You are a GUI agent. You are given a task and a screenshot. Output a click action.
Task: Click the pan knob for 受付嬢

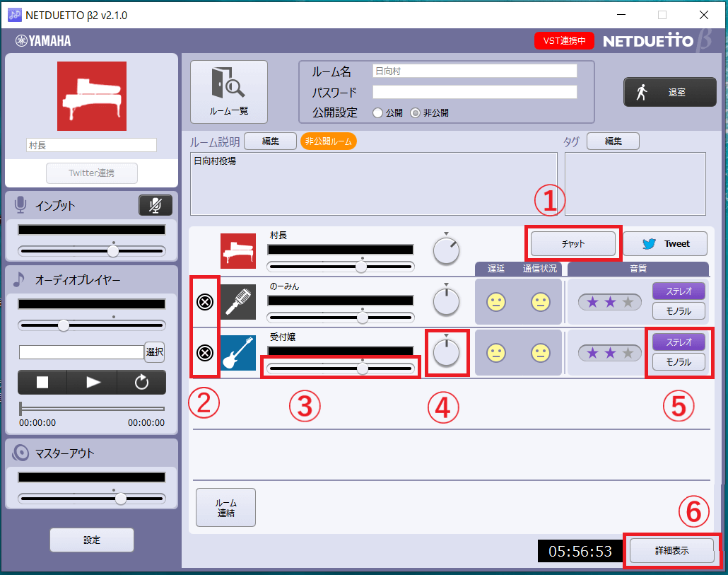click(446, 353)
